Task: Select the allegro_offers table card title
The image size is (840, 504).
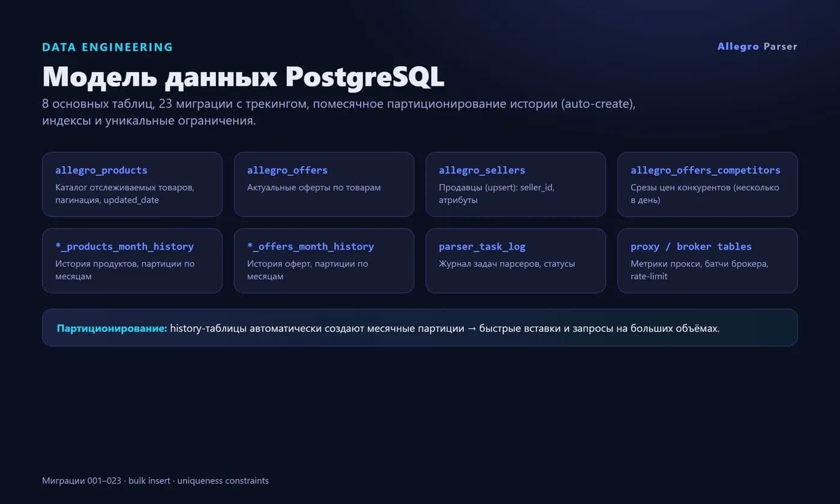Action: point(287,170)
